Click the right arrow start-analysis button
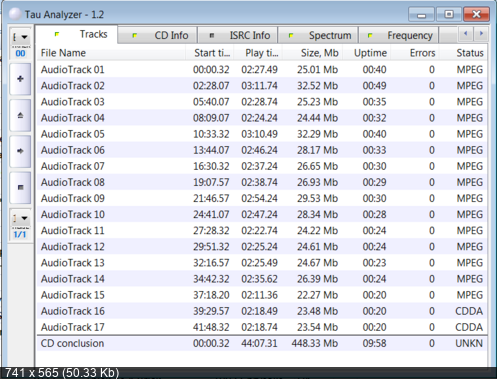The height and width of the screenshot is (379, 497). [x=20, y=151]
